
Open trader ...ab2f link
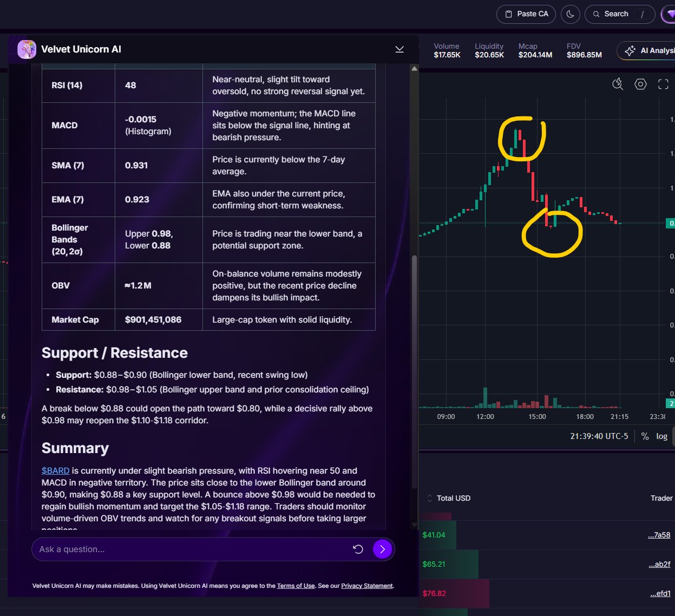point(659,564)
